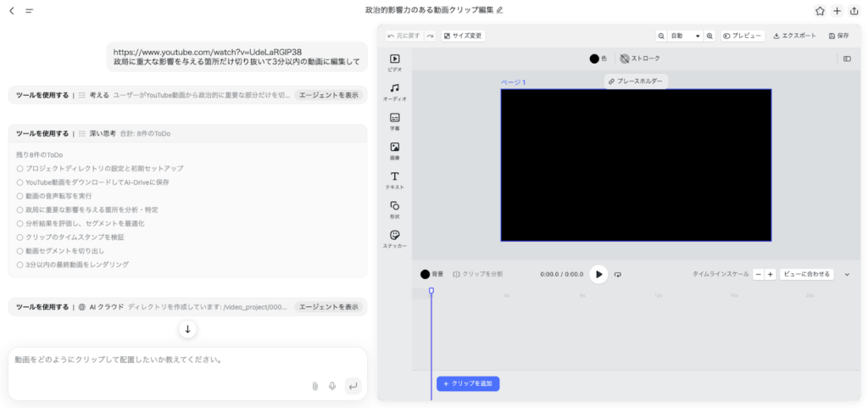
Task: Collapse the timeline with chevron arrow
Action: point(846,274)
